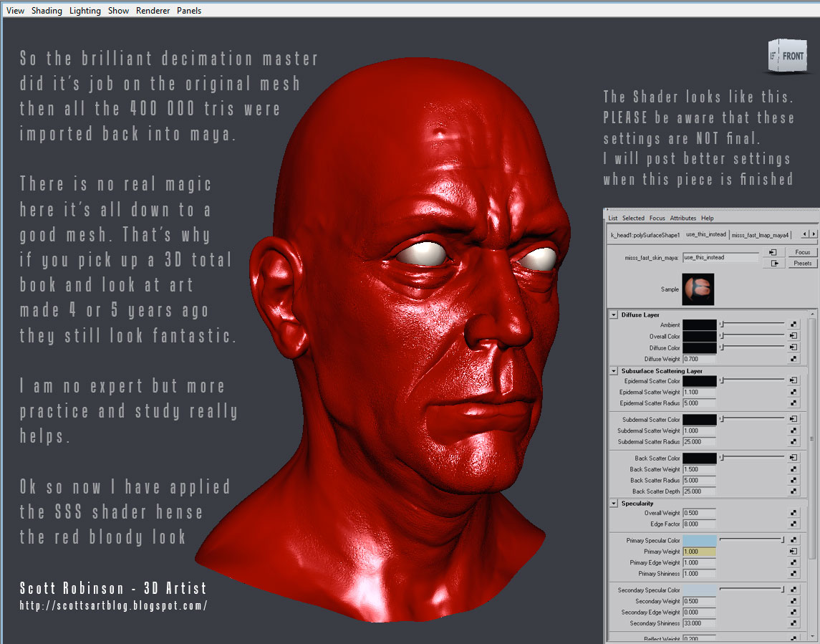Open the Selected menu in Attribute Editor
This screenshot has height=644, width=820.
(x=633, y=218)
